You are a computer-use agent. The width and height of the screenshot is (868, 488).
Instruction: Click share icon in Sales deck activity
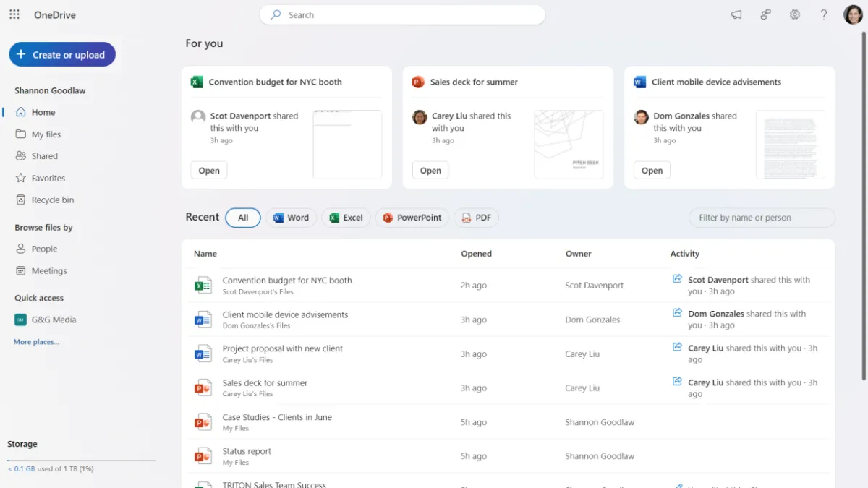pos(677,381)
